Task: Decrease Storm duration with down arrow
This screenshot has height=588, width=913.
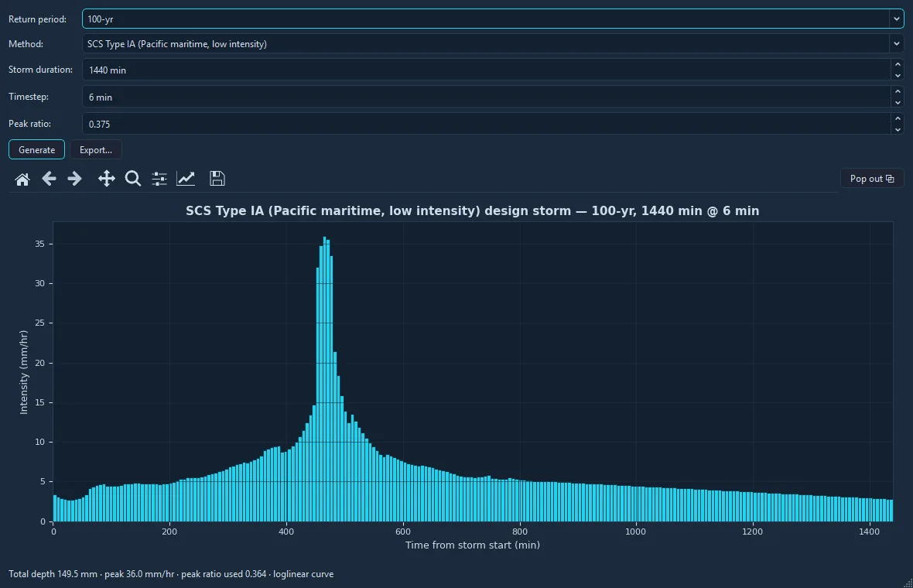Action: click(x=898, y=75)
